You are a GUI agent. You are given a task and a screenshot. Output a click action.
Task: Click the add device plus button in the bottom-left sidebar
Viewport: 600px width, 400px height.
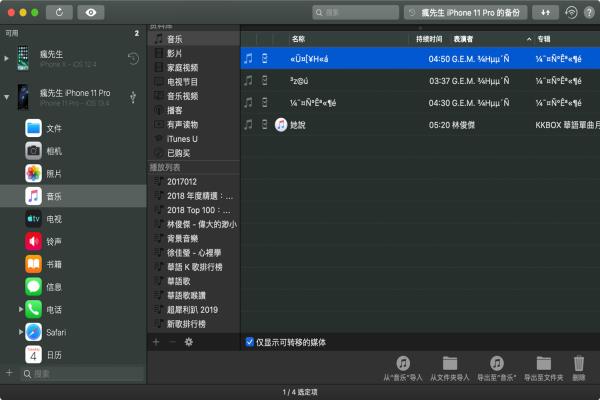9,372
